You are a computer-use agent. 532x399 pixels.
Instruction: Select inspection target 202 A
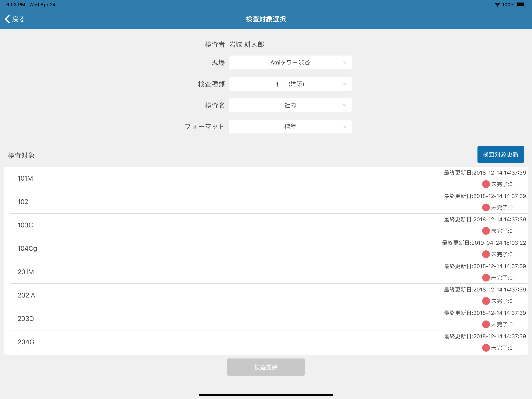click(x=266, y=295)
